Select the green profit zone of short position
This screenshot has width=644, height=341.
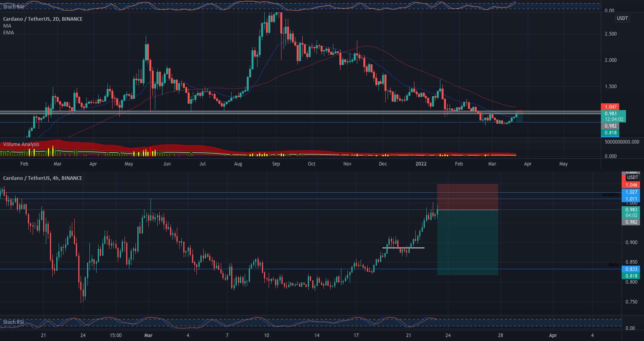click(468, 242)
